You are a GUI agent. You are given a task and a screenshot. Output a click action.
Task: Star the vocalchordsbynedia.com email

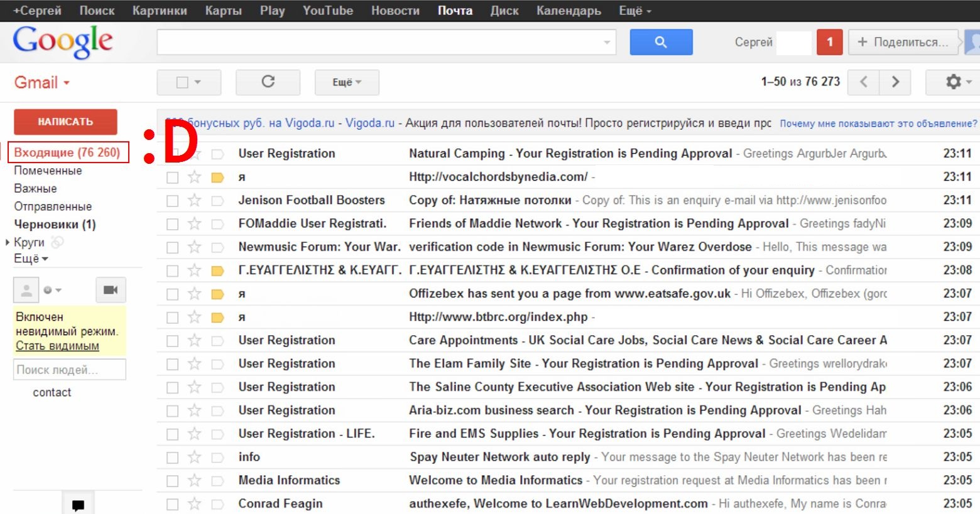click(195, 177)
